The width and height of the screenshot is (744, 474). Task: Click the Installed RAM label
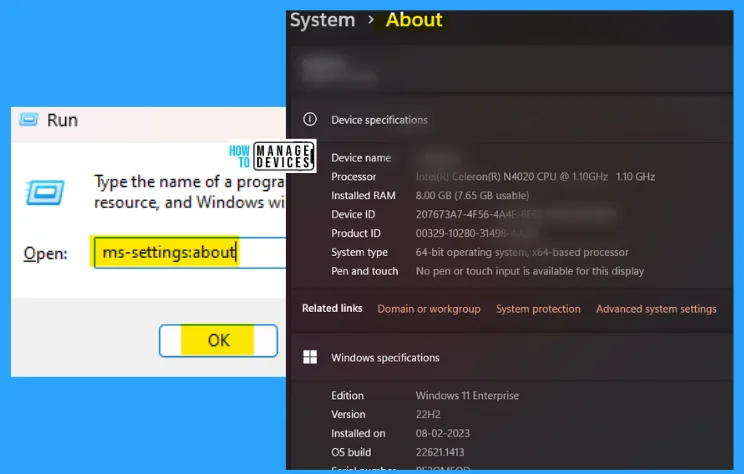[x=363, y=195]
